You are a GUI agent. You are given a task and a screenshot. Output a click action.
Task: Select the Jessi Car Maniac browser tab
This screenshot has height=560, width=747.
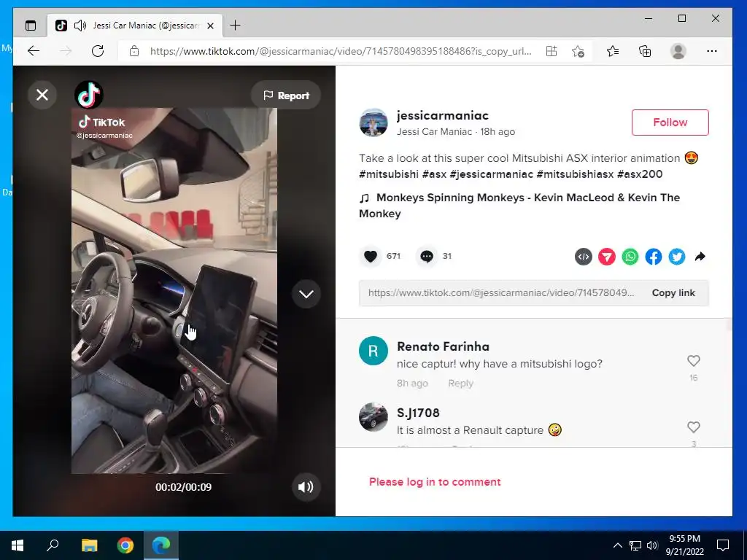click(136, 26)
